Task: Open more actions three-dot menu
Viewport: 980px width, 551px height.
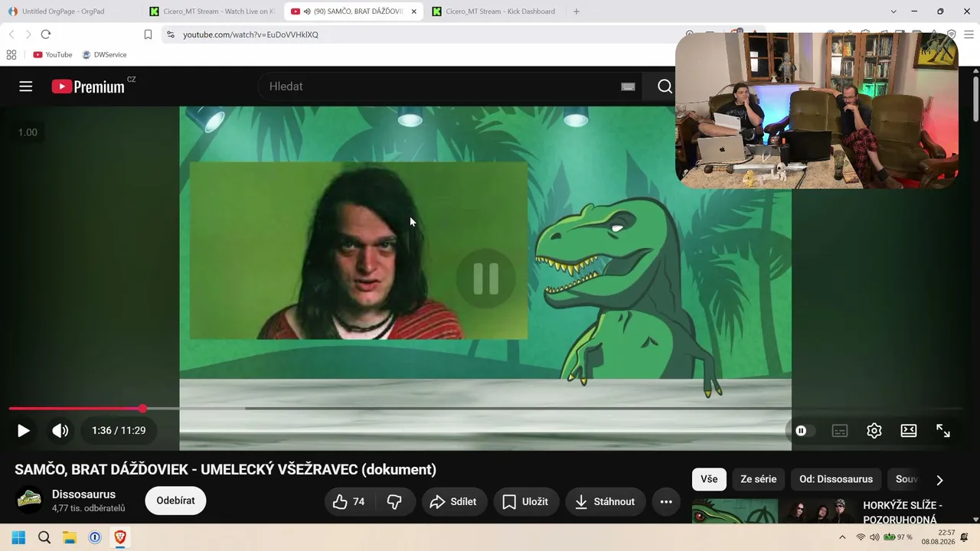Action: coord(666,502)
